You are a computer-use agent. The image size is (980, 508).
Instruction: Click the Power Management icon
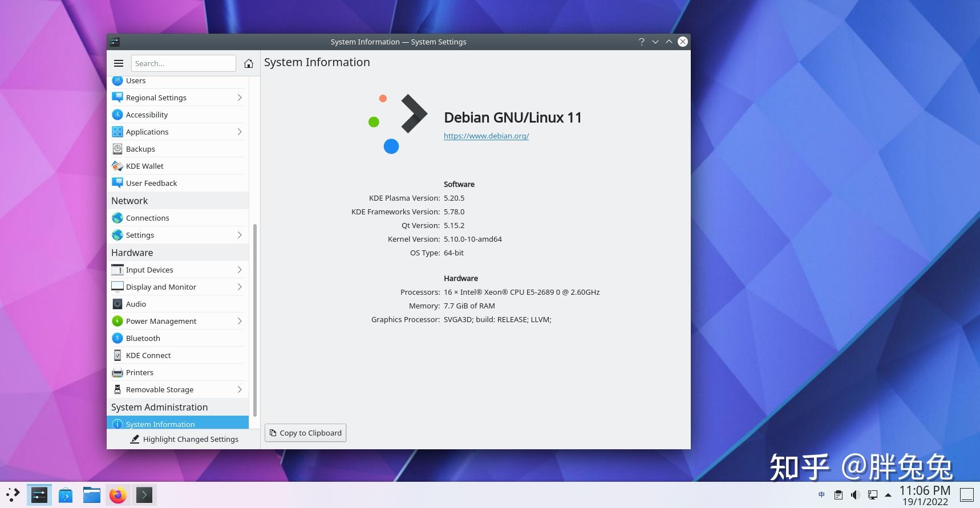coord(118,321)
